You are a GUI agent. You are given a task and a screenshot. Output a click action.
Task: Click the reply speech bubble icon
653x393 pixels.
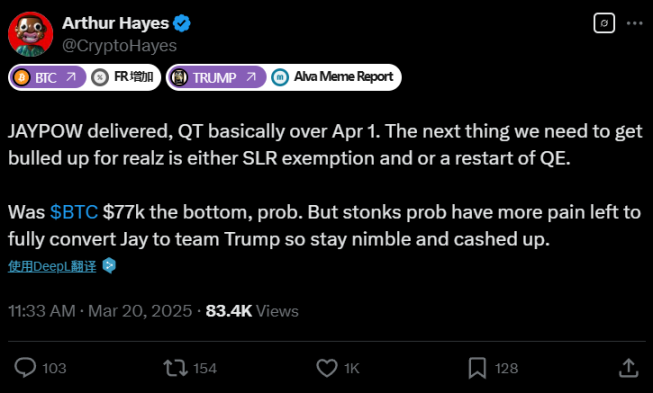(x=25, y=368)
